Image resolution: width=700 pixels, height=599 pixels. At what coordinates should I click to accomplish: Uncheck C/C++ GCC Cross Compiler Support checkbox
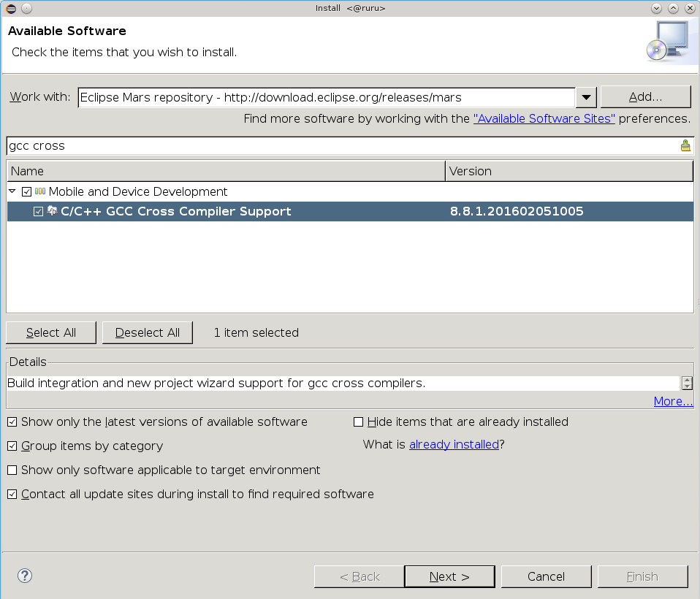(39, 212)
